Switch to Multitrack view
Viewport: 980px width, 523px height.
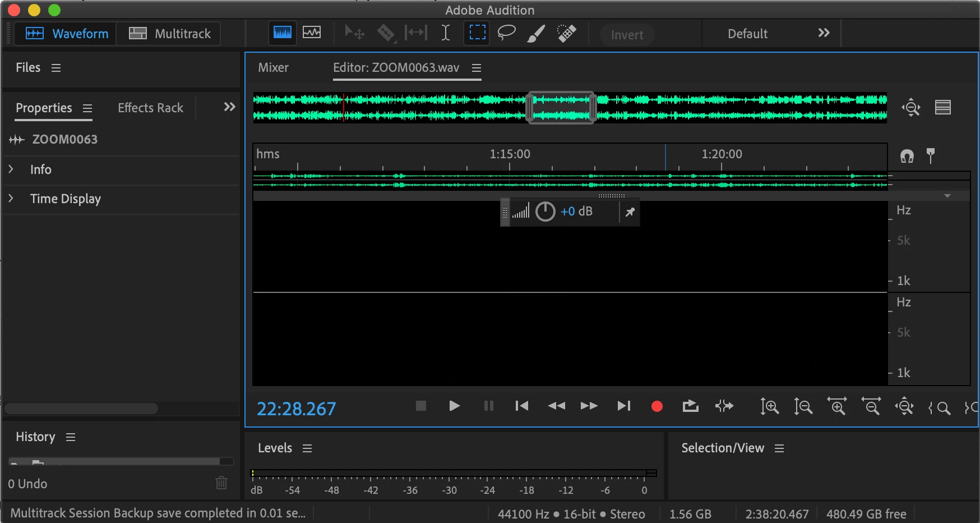coord(170,34)
